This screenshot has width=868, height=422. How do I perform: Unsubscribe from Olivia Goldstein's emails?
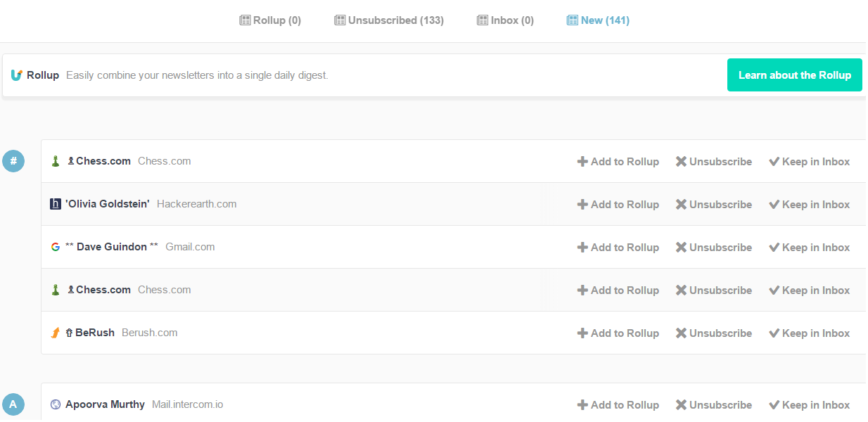pos(713,204)
